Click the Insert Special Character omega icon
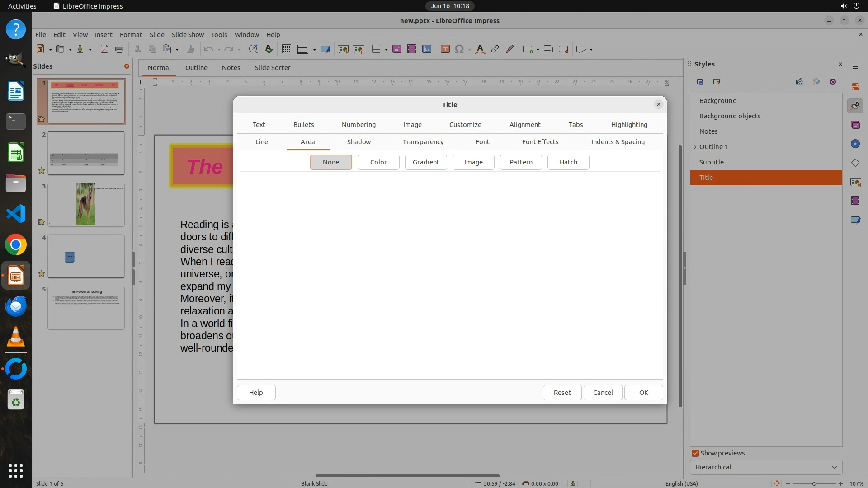This screenshot has height=488, width=868. [x=459, y=49]
